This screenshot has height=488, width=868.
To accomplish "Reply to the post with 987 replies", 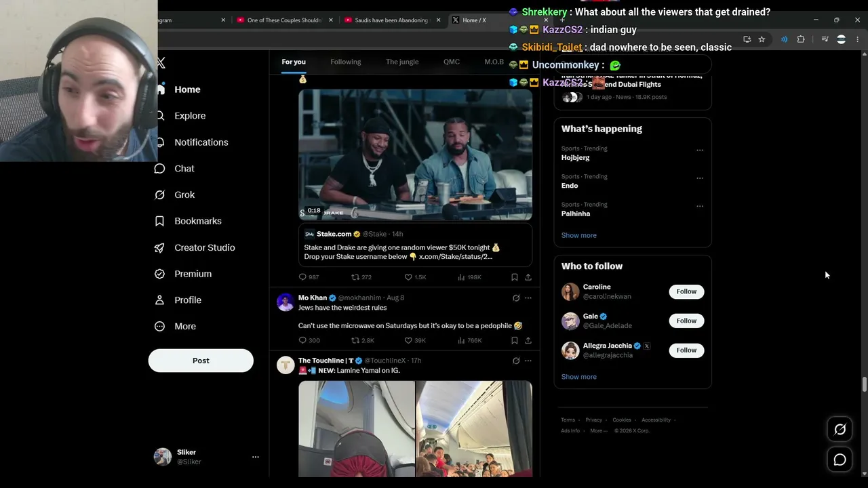I will (x=309, y=277).
